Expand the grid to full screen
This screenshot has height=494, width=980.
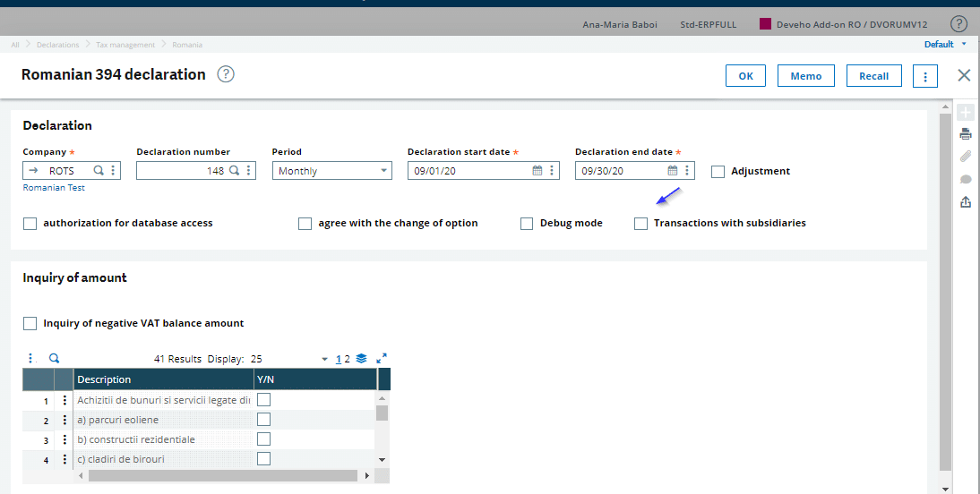click(382, 359)
